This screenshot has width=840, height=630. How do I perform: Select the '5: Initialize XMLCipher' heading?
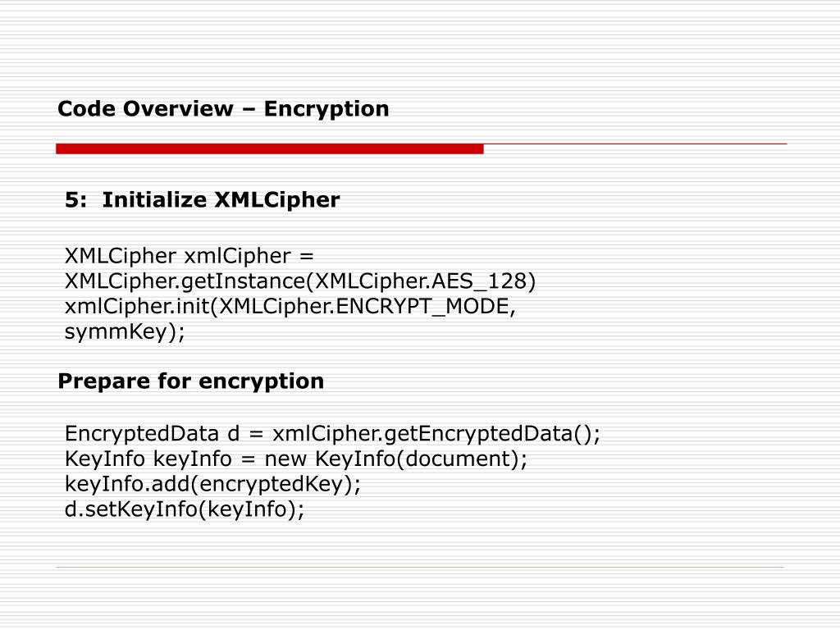coord(202,200)
